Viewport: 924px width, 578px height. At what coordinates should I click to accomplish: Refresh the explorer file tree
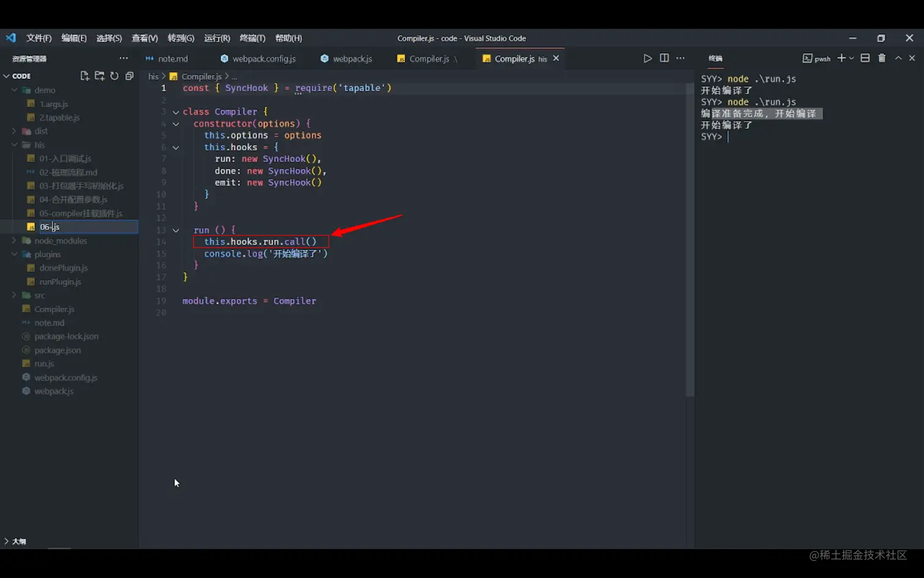114,76
